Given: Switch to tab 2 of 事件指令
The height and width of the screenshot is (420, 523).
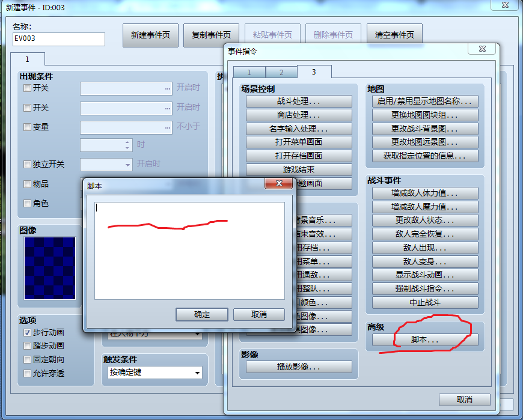Looking at the screenshot, I should (281, 72).
